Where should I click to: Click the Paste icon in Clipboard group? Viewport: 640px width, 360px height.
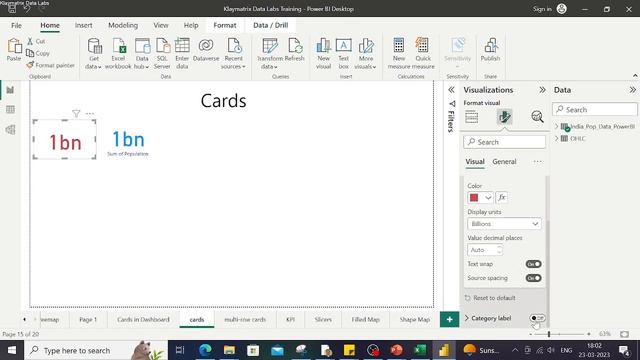[x=14, y=46]
